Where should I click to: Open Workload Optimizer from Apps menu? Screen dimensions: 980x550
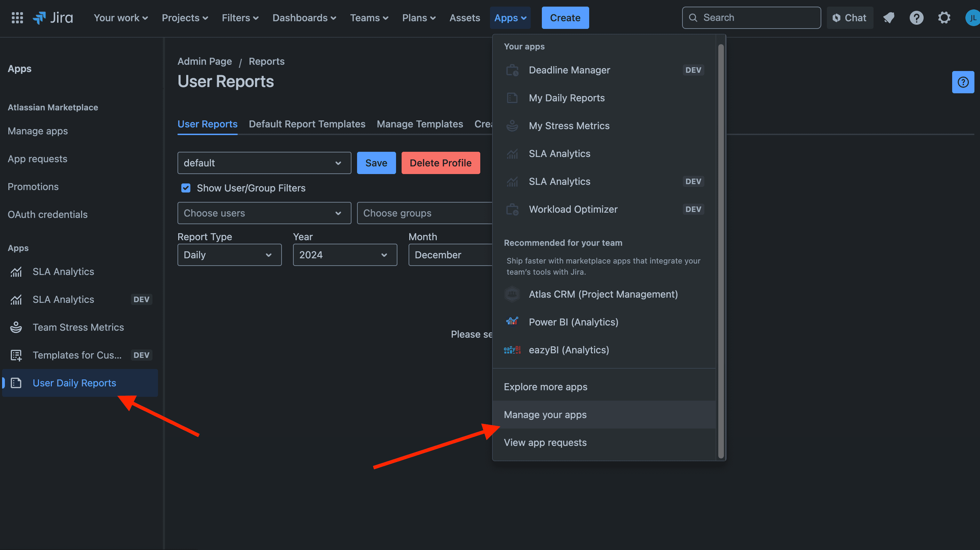(604, 209)
